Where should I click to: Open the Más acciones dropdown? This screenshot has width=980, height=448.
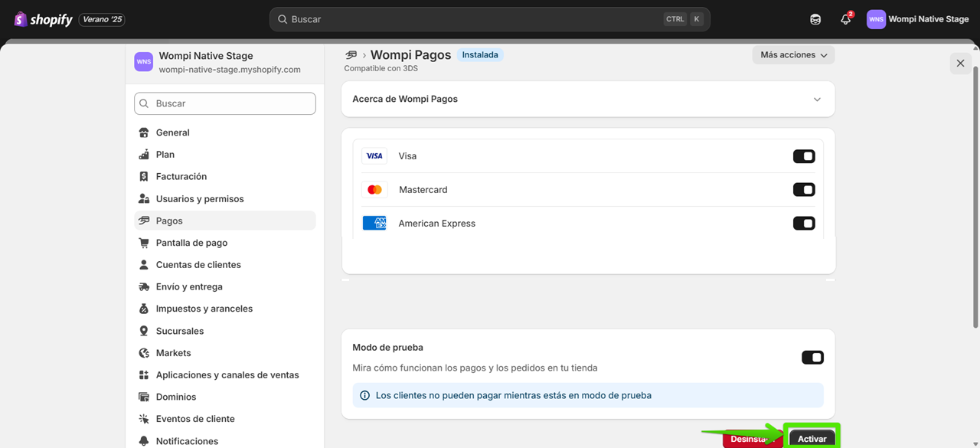pos(793,54)
